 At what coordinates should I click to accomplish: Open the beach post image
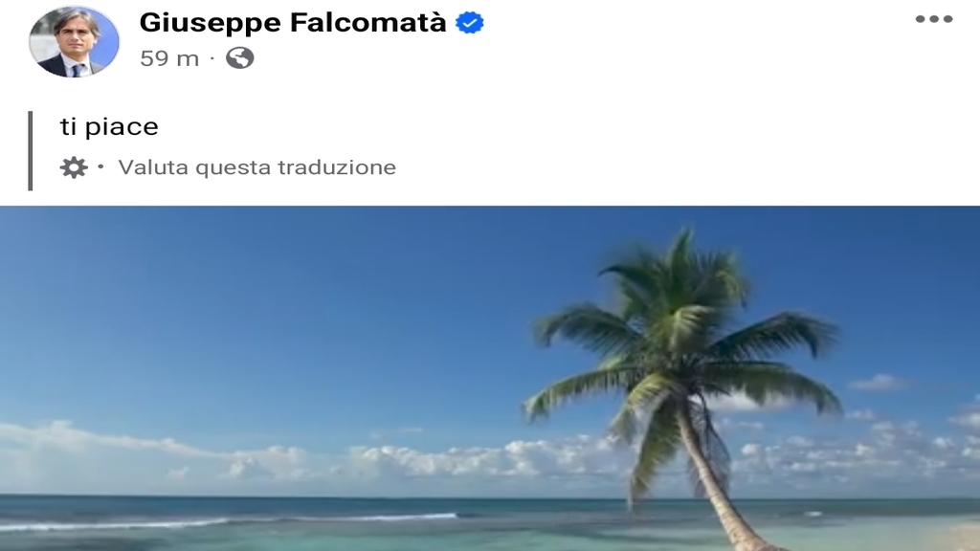coord(490,378)
